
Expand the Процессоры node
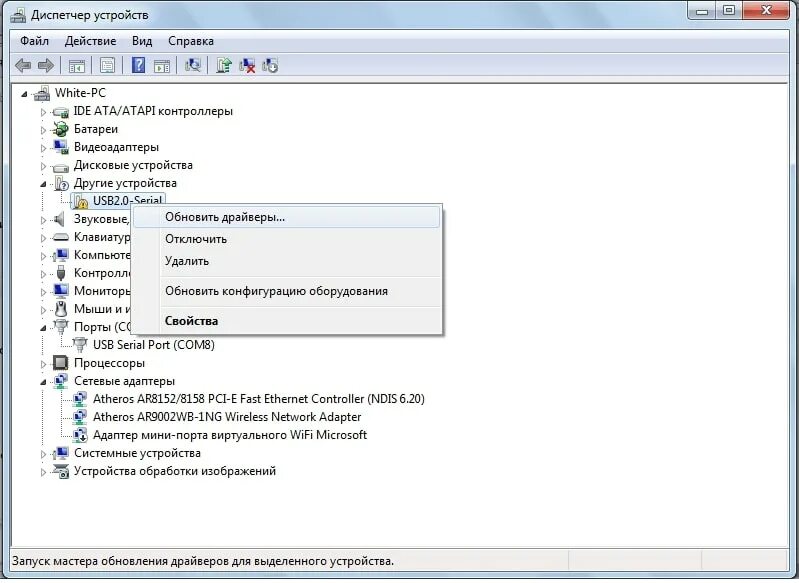[43, 364]
